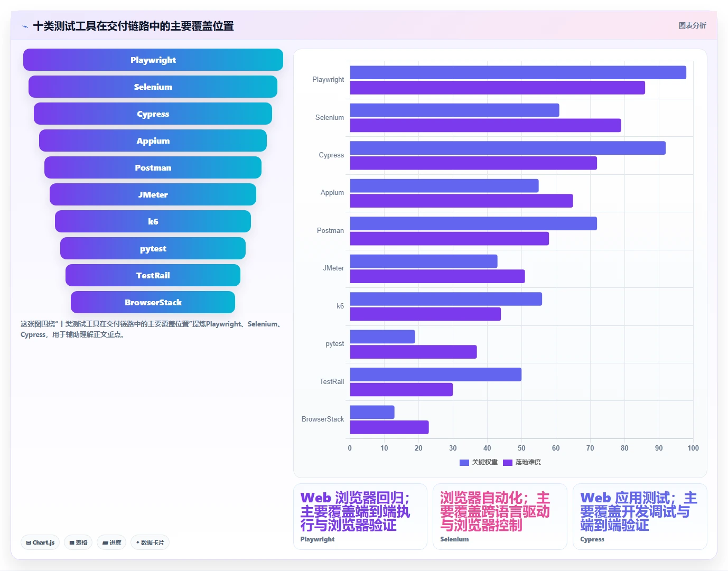Screen dimensions: 728x571
Task: Click TestRail 关键权重 bar in chart
Action: (436, 375)
